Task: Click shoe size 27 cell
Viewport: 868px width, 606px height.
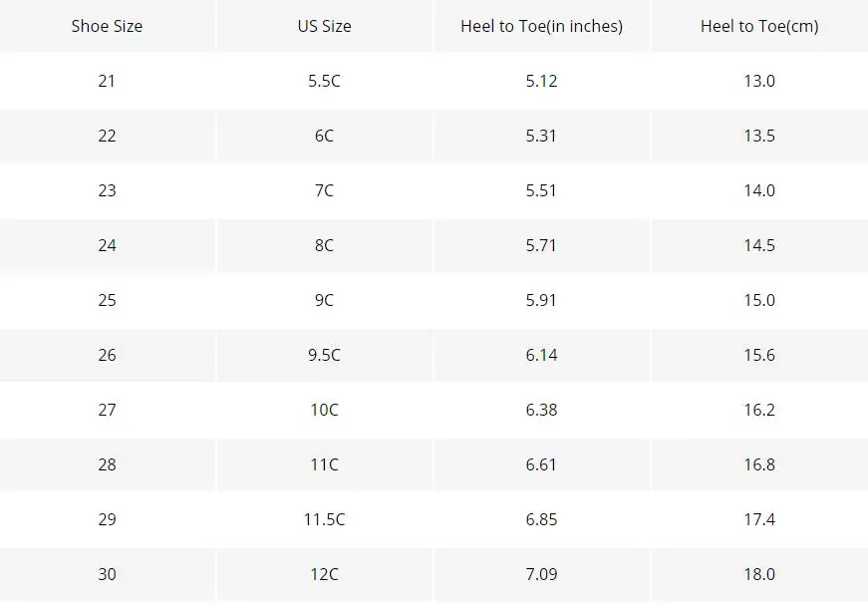Action: click(x=107, y=410)
